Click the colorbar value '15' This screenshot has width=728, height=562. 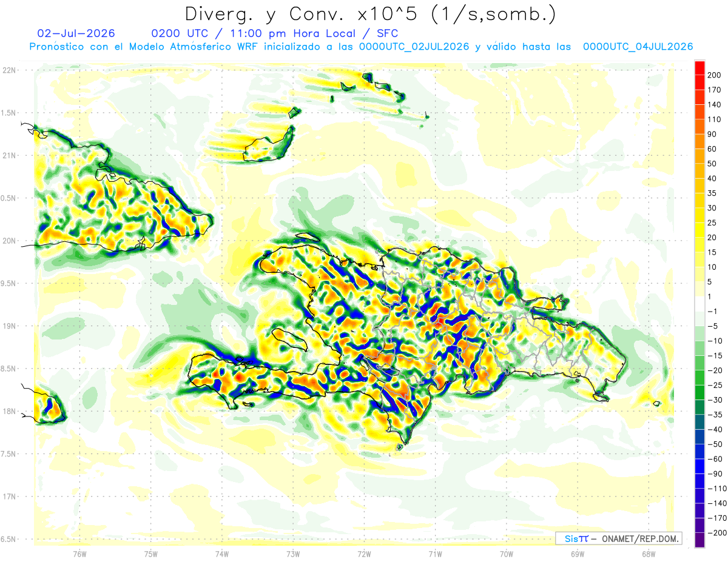(x=713, y=253)
